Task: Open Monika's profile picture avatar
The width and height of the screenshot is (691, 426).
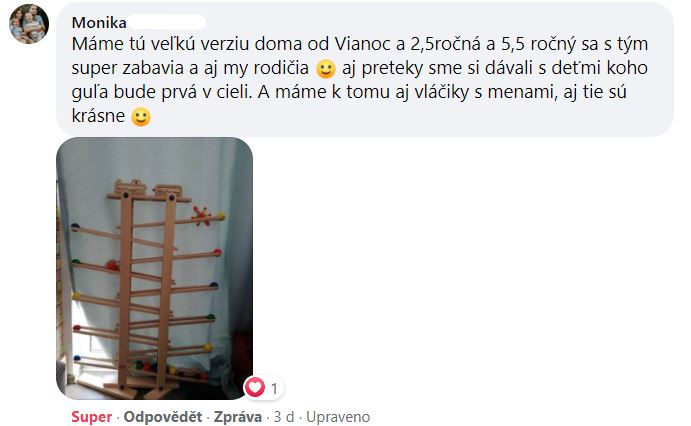Action: [x=29, y=24]
